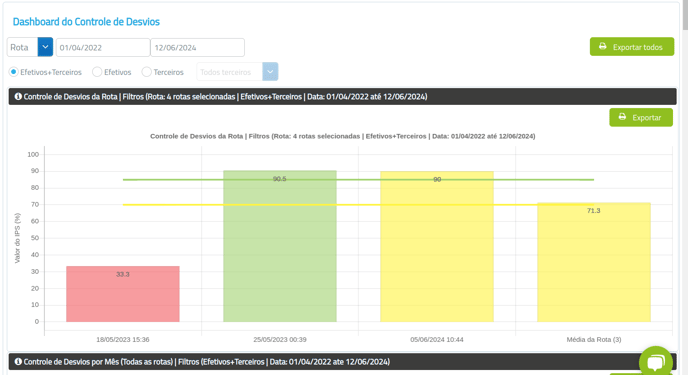Click info icon beside Controle de Desvios da Rota
The image size is (688, 375).
18,96
